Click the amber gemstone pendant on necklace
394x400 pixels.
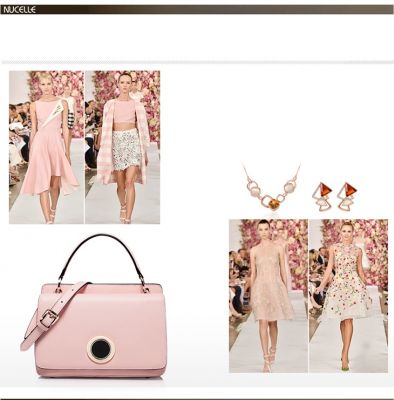[x=273, y=203]
